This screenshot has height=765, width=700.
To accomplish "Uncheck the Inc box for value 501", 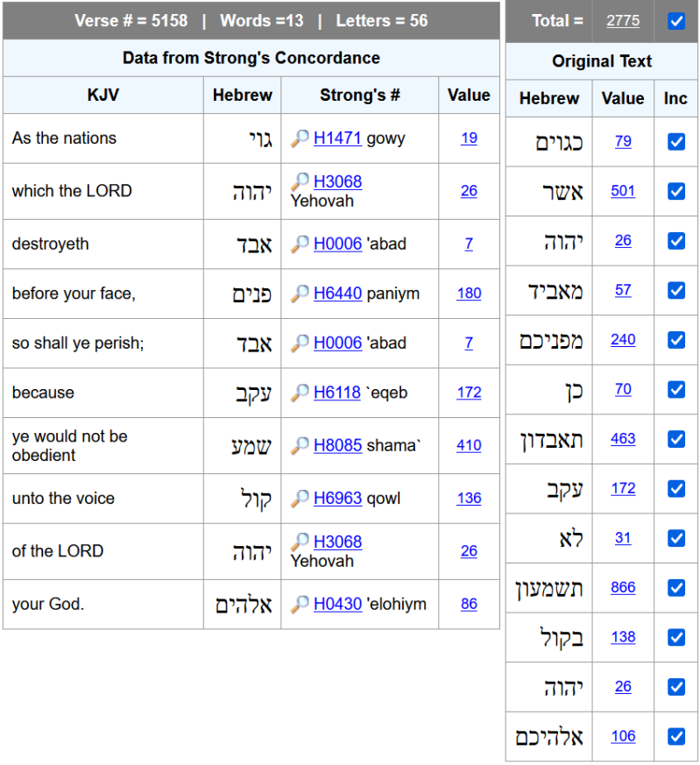I will 676,191.
